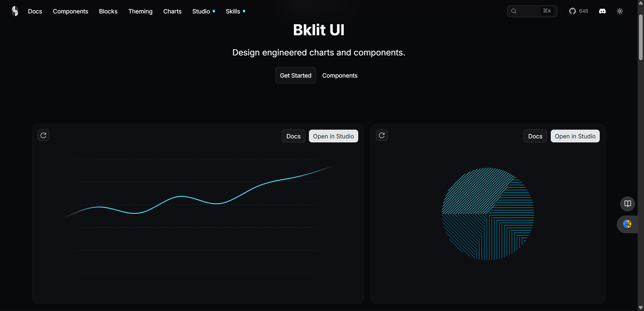Click the Bklit logo icon
This screenshot has height=311, width=644.
click(x=15, y=11)
